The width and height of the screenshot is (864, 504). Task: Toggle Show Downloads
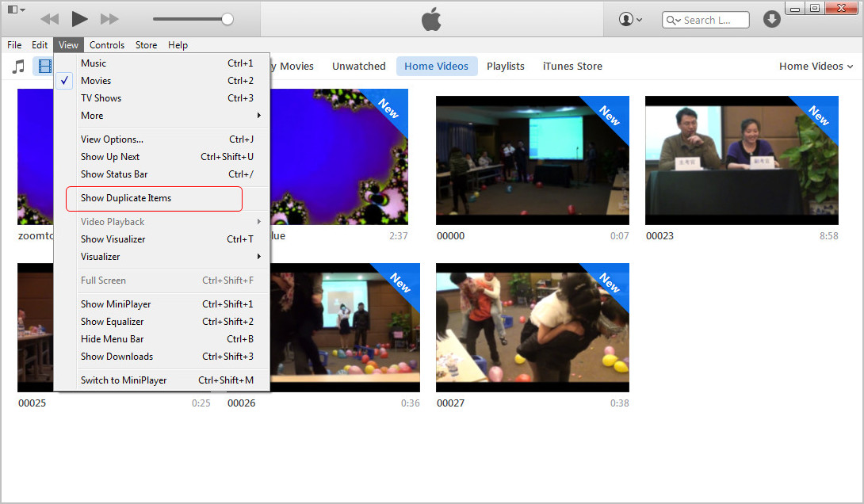click(162, 357)
